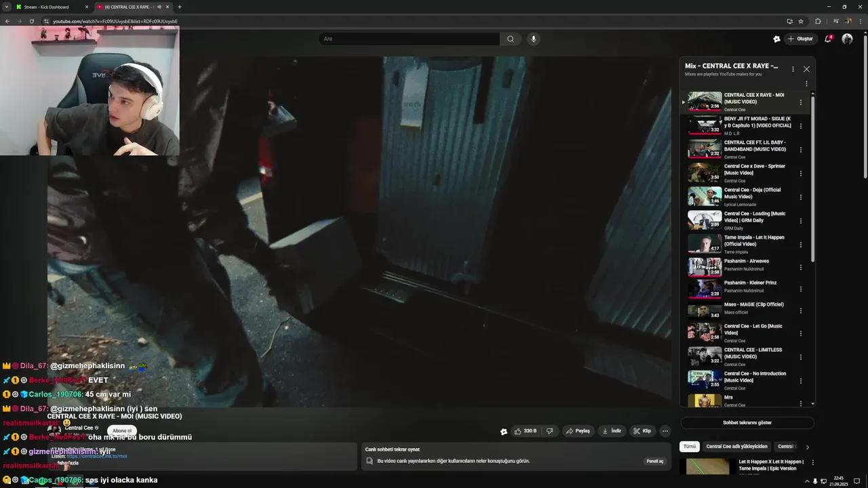Image resolution: width=868 pixels, height=488 pixels.
Task: Open options menu for Doja playlist item
Action: coord(800,197)
